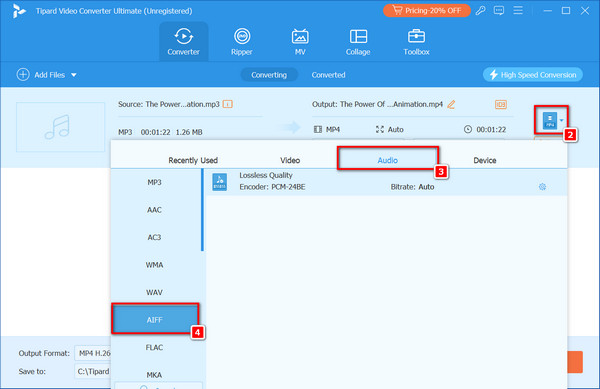The height and width of the screenshot is (389, 600).
Task: Choose AC3 in the format list
Action: [x=155, y=238]
